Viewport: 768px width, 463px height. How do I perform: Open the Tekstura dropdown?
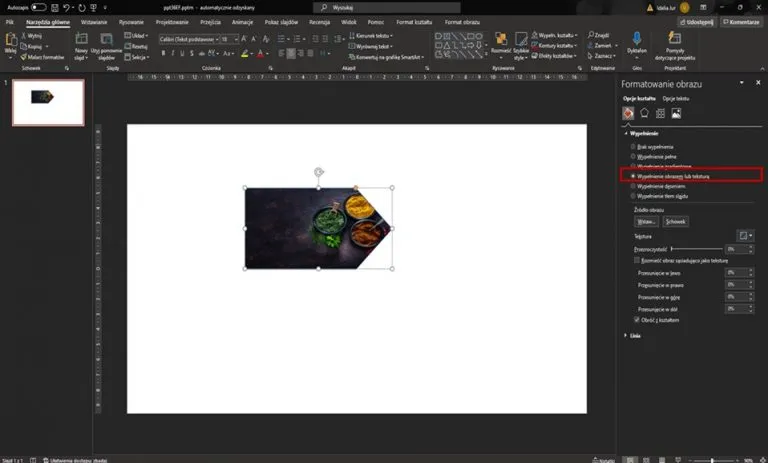745,235
